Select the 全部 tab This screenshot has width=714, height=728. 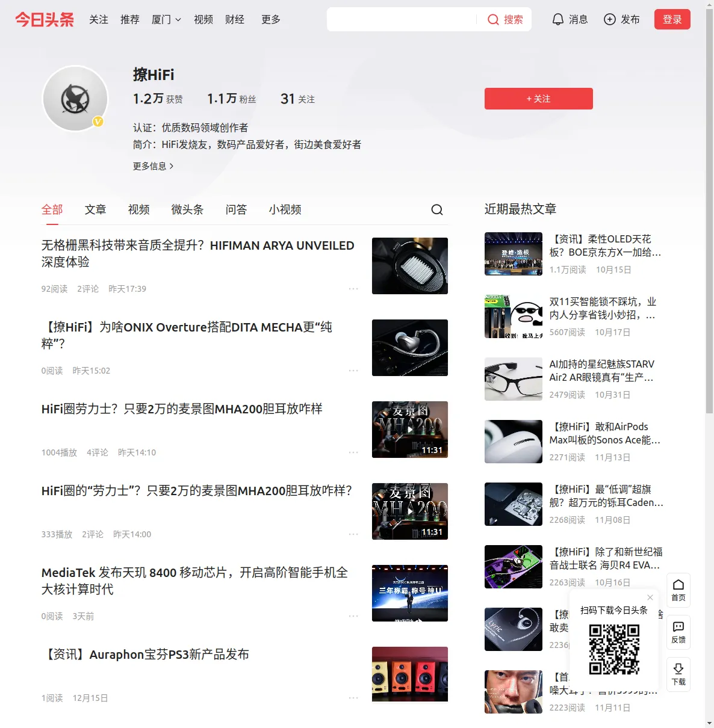point(52,209)
